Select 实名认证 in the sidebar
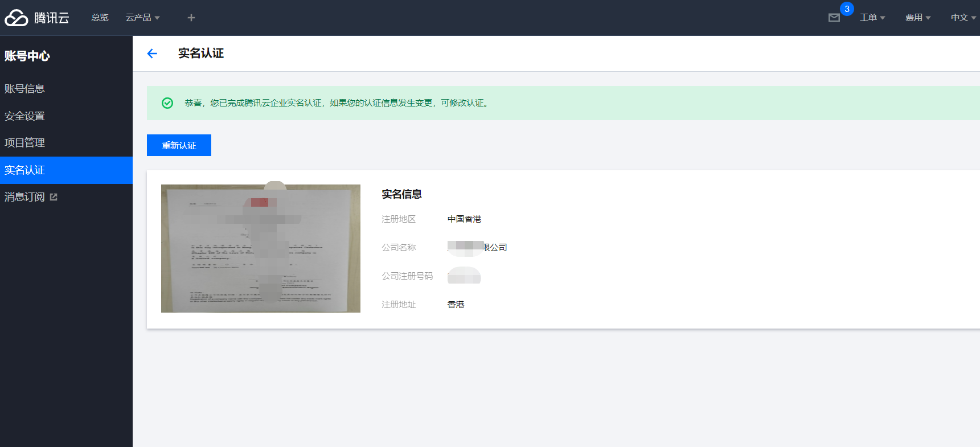980x447 pixels. coord(66,170)
